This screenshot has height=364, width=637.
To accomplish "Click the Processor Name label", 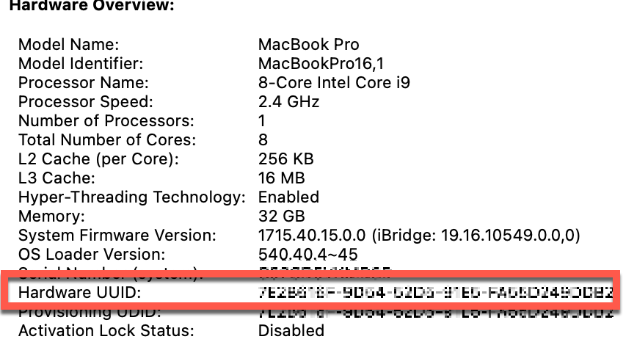I will point(83,83).
